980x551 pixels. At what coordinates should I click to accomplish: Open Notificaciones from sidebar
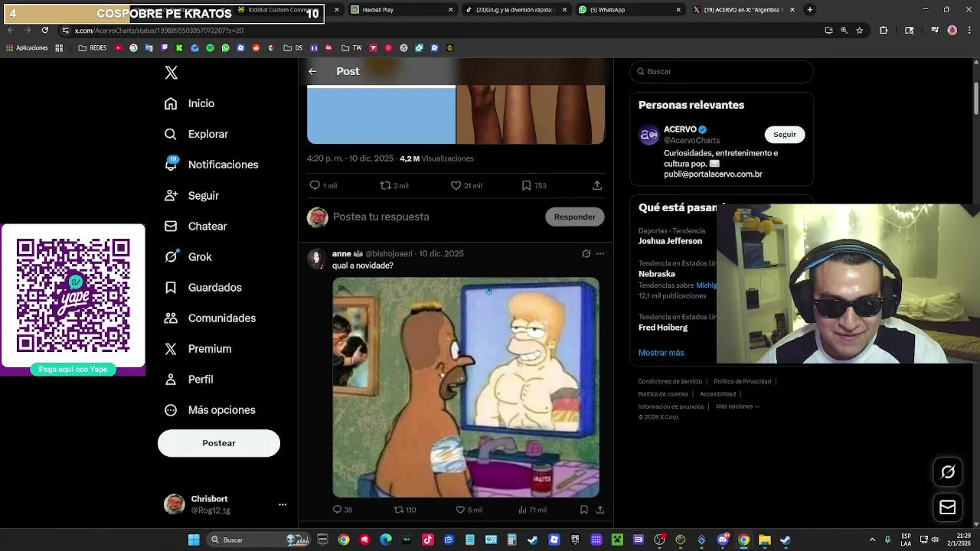212,165
